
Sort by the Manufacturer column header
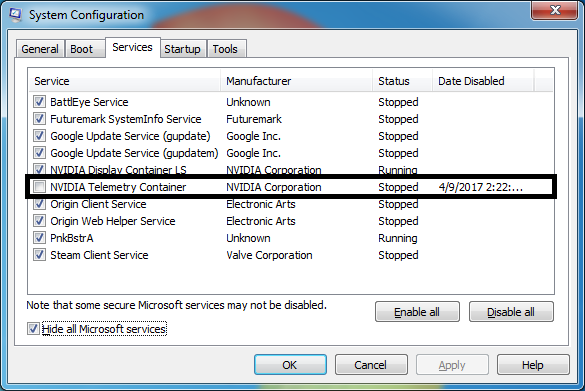tap(297, 81)
